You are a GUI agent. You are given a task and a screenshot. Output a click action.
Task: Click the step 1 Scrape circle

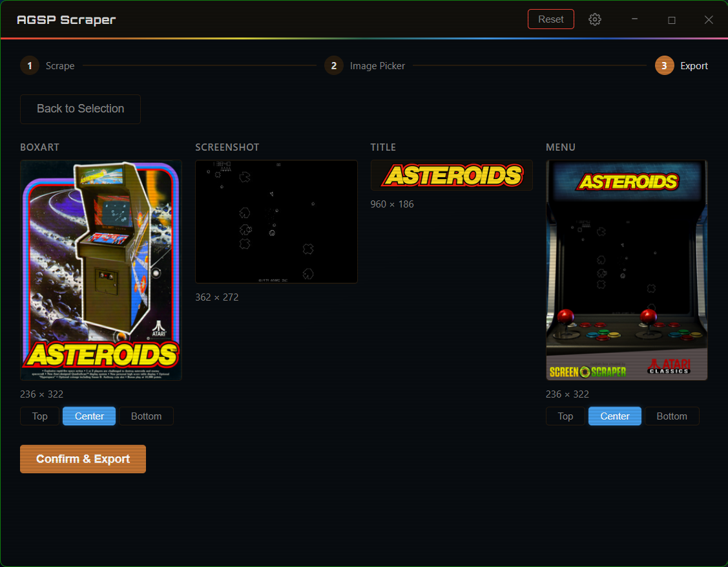coord(30,66)
